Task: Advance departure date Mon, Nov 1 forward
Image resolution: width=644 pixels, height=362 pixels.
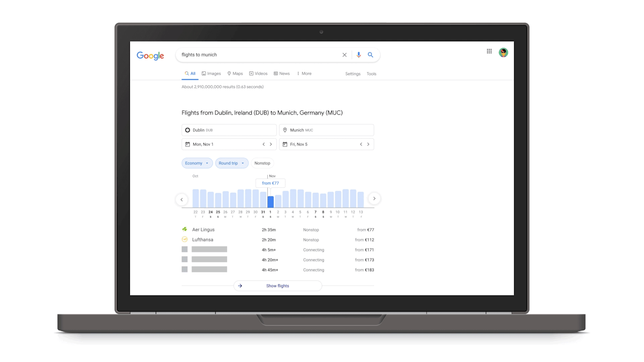Action: (271, 144)
